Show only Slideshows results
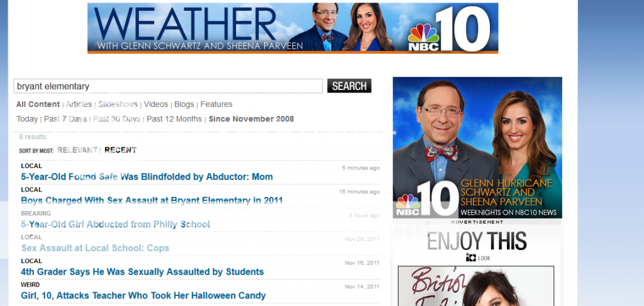 [x=118, y=105]
